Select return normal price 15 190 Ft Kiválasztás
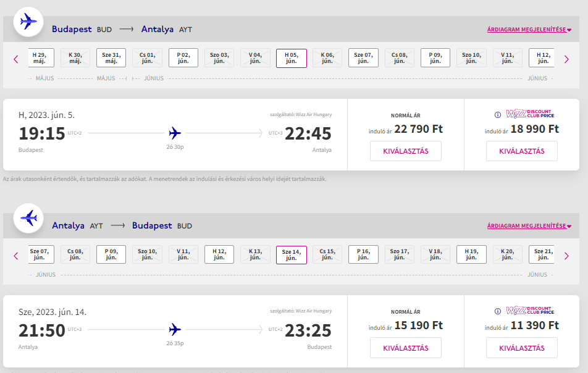 (x=405, y=348)
